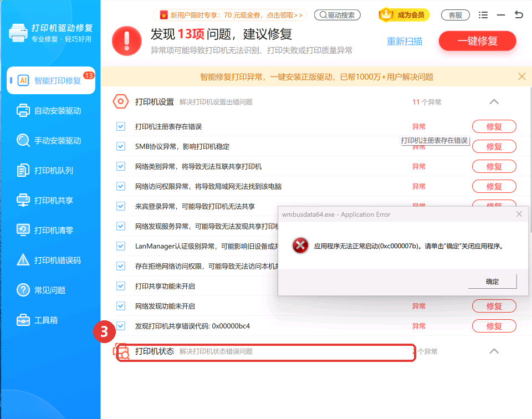Click the 打印机设置 hexagon gear icon

click(120, 101)
